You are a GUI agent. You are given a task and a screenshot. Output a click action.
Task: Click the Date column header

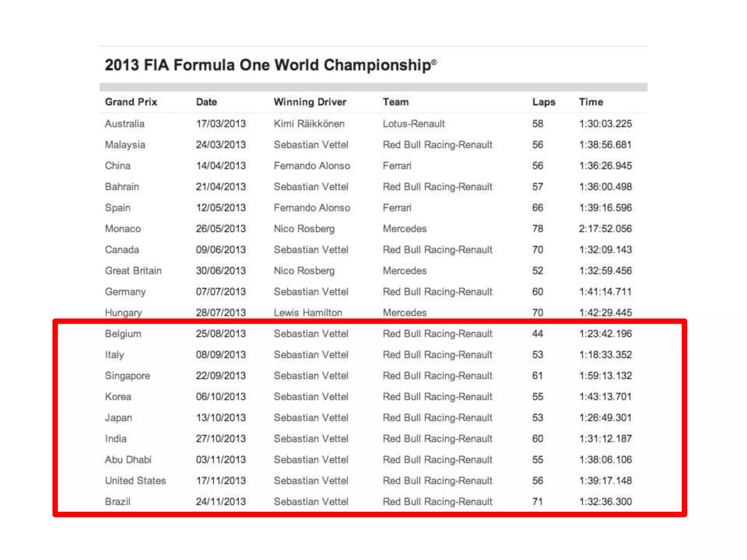(206, 102)
